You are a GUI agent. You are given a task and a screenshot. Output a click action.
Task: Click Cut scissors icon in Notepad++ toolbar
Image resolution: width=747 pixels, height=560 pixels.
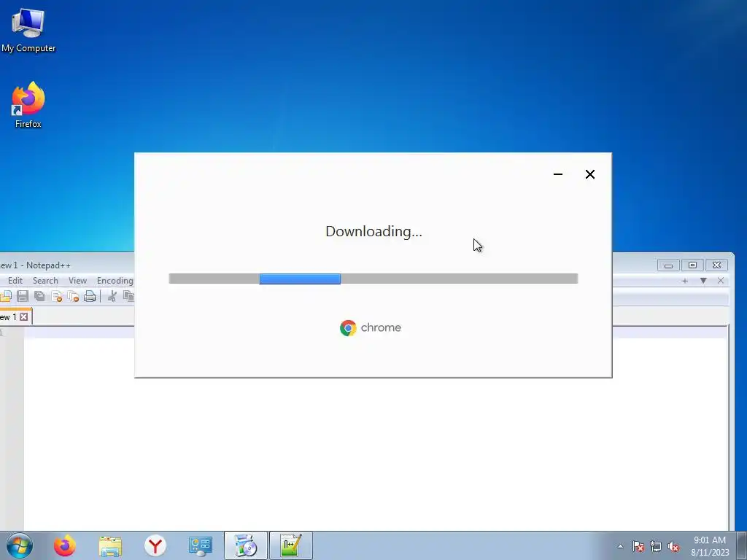coord(112,296)
